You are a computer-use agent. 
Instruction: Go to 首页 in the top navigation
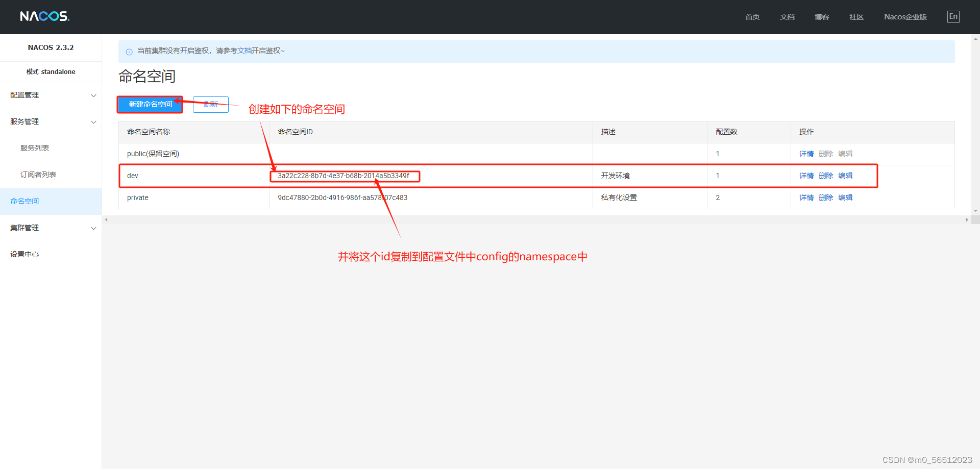[x=752, y=17]
